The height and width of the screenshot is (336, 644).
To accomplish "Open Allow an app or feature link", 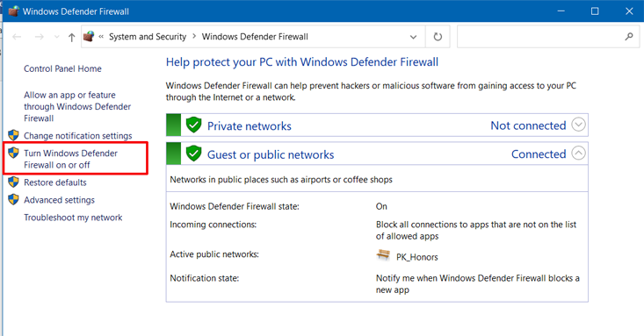I will point(77,106).
